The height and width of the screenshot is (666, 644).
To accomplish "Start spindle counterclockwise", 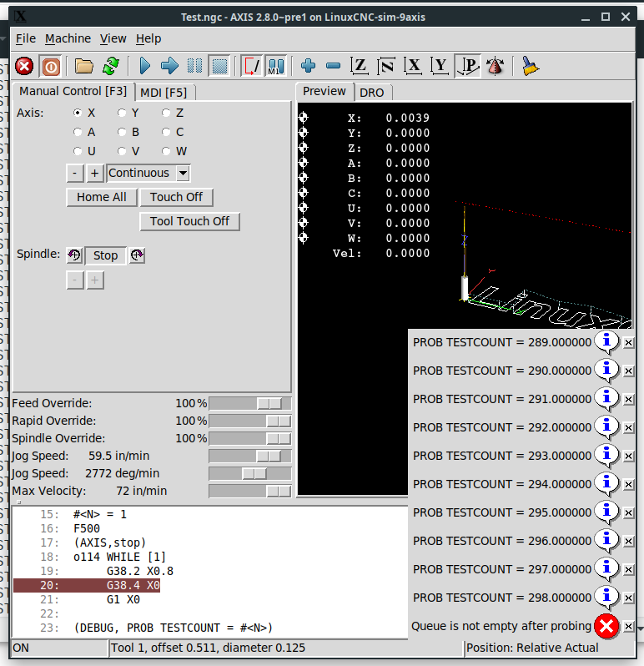I will [x=74, y=255].
